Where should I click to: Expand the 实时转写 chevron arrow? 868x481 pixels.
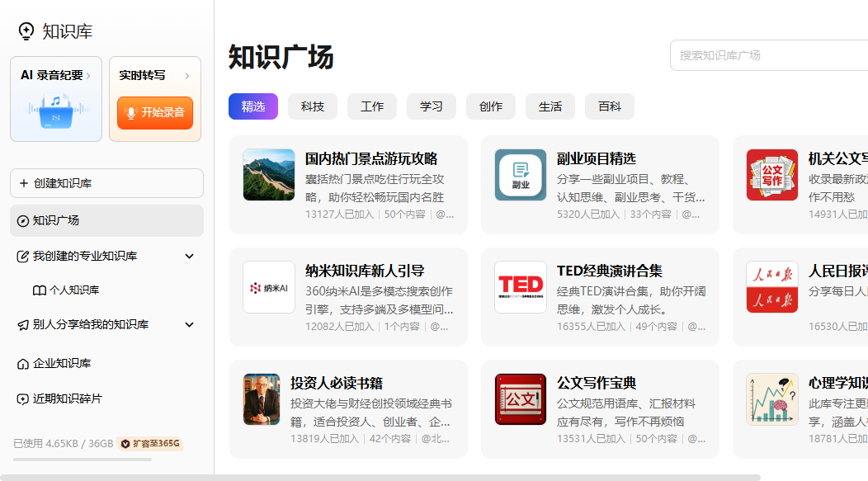point(187,76)
